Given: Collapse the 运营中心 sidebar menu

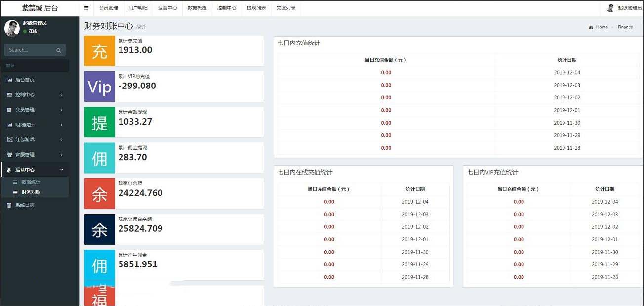Looking at the screenshot, I should pyautogui.click(x=35, y=170).
